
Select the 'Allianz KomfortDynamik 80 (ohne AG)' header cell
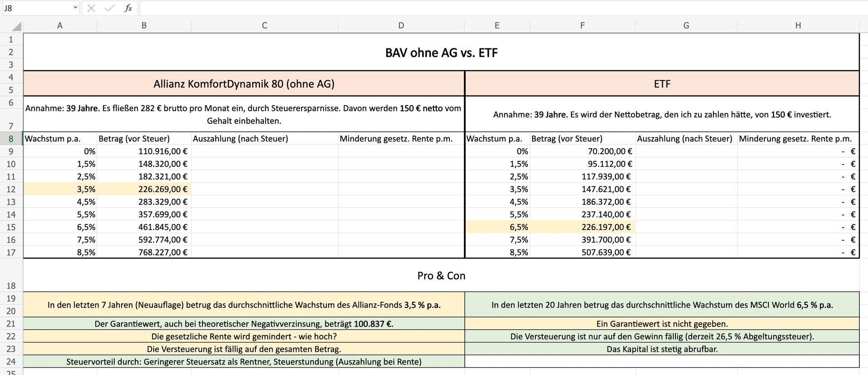coord(244,84)
